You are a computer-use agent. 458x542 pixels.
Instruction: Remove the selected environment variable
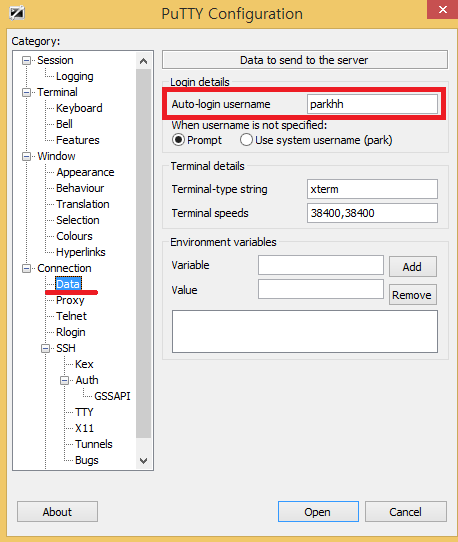413,295
